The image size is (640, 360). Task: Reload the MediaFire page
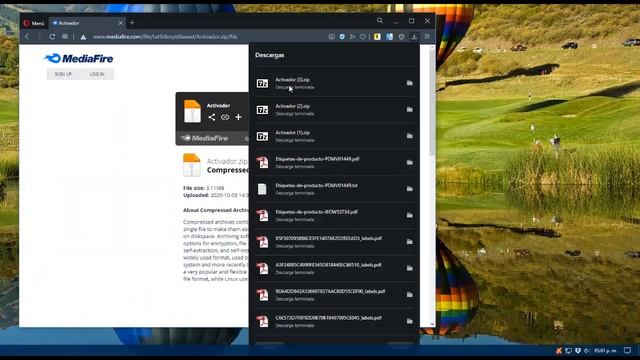[x=52, y=37]
